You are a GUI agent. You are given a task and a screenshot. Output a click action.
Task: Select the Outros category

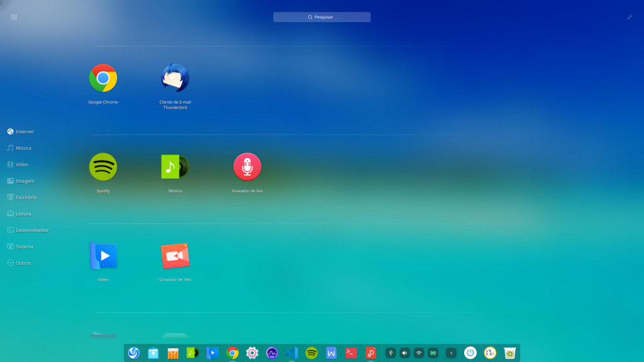[x=19, y=263]
